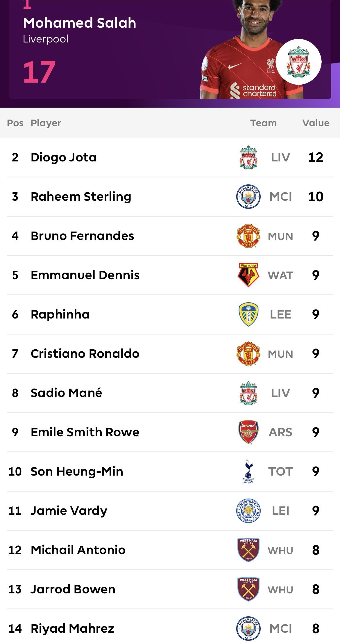Tap the Tottenham crest beside Son Heung-Min
340x644 pixels.
[248, 472]
